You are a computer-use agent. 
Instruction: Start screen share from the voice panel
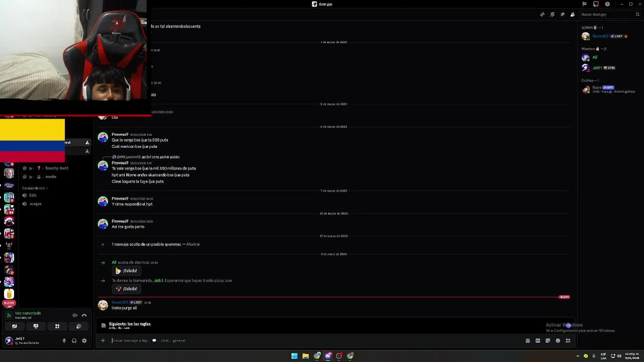[x=36, y=326]
